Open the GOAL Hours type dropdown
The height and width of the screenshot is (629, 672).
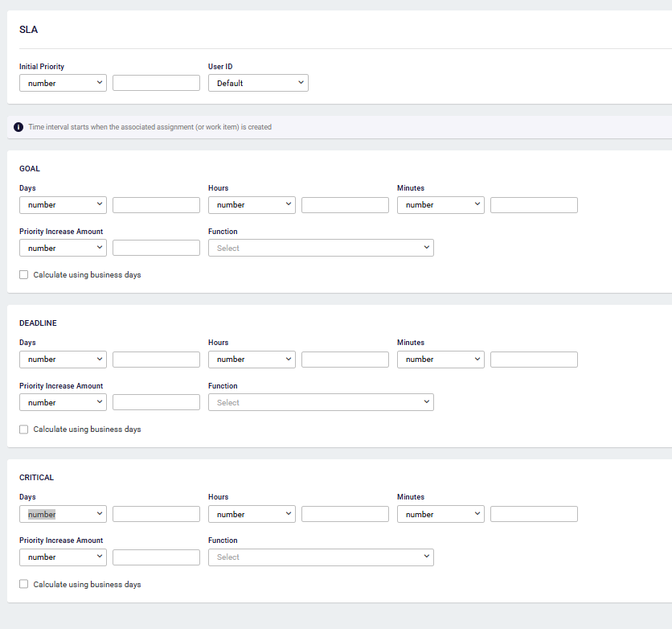[x=252, y=205]
